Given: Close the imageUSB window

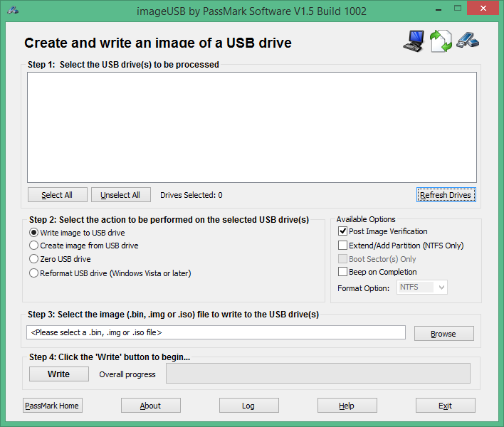Looking at the screenshot, I should (x=483, y=9).
